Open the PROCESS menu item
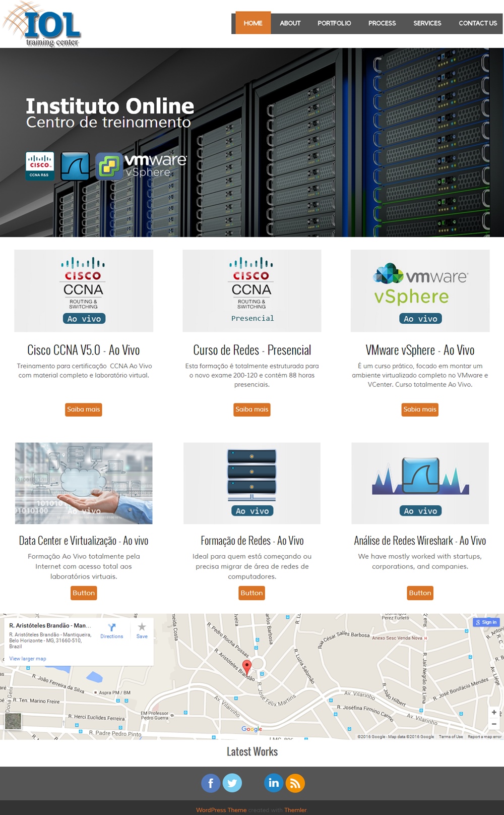This screenshot has width=504, height=815. pyautogui.click(x=382, y=23)
